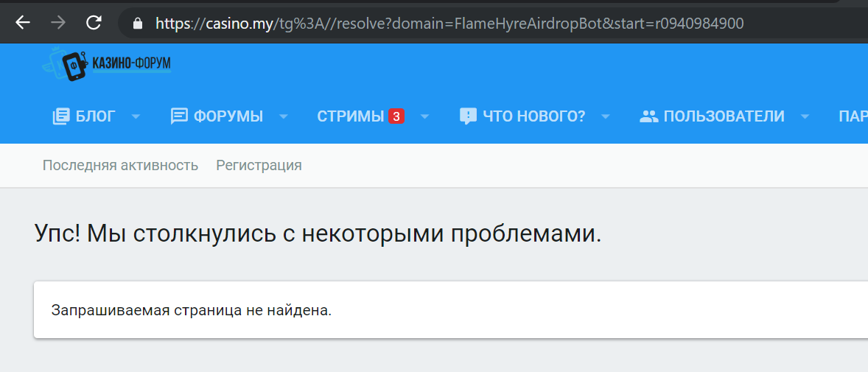Go to the Регистрация link

pos(259,165)
